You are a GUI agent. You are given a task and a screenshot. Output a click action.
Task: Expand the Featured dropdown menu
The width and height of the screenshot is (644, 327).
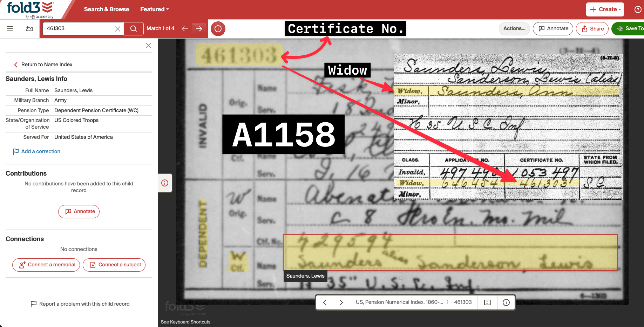[154, 9]
